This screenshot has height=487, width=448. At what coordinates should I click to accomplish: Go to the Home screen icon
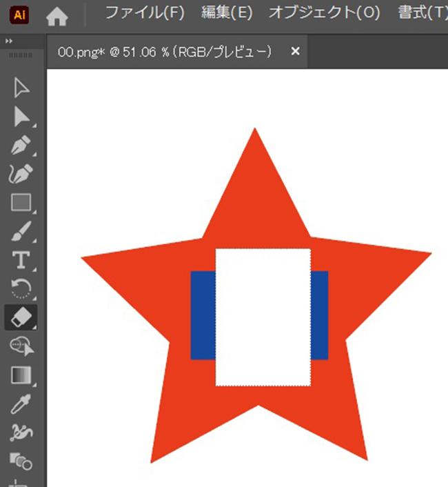pos(57,16)
